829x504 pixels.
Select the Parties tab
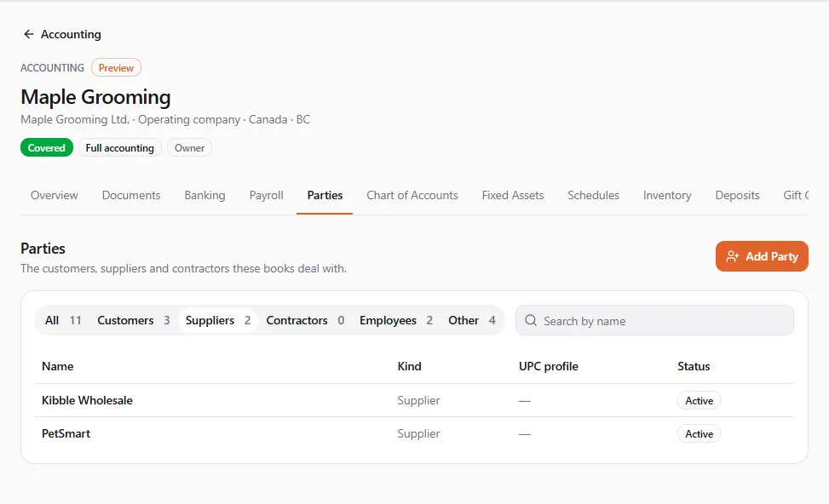[x=325, y=196]
